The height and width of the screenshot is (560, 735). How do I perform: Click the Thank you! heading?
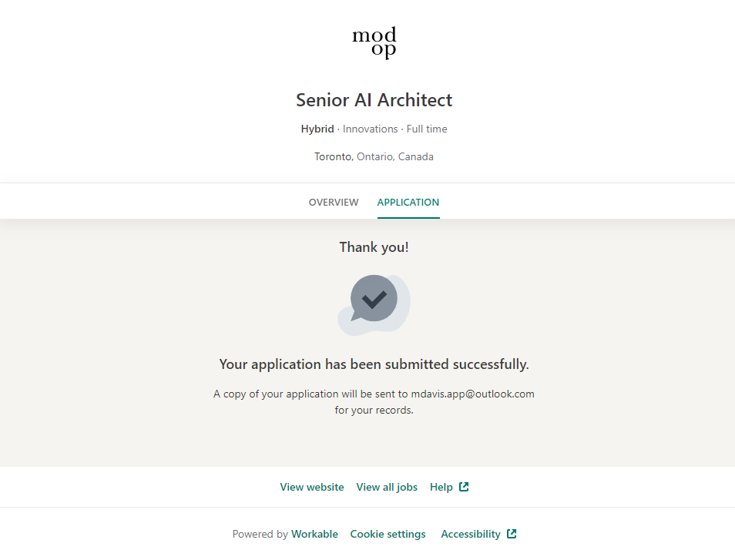pyautogui.click(x=374, y=247)
